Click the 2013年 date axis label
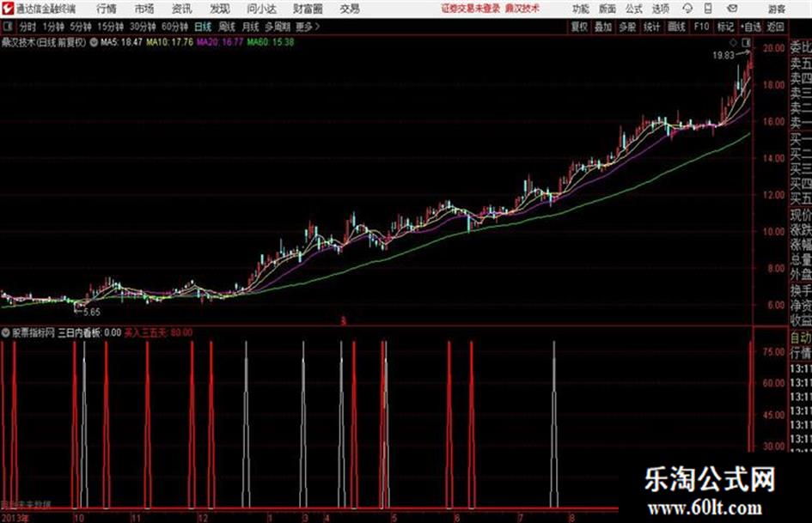812x523 pixels. (x=15, y=518)
